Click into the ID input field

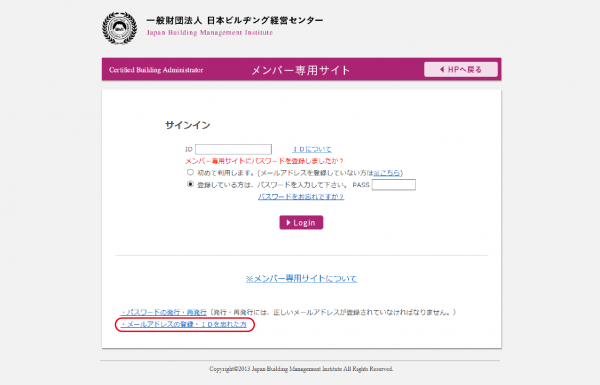(233, 149)
